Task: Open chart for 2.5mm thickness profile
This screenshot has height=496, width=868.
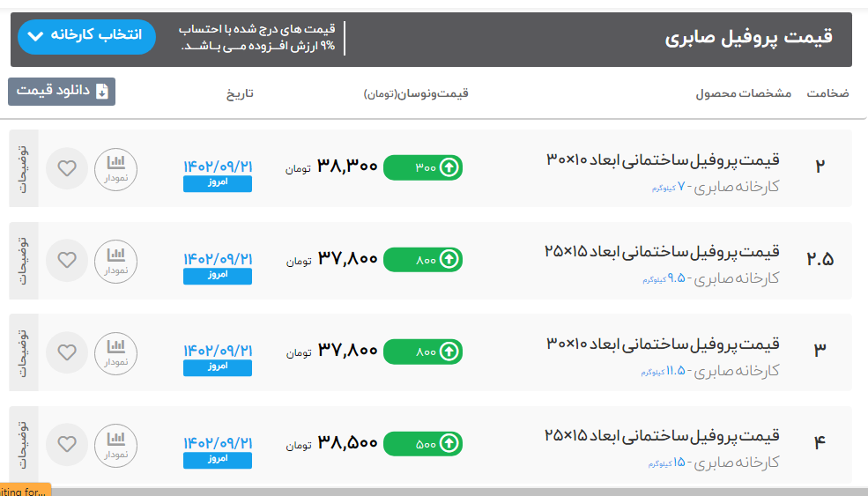Action: tap(116, 260)
